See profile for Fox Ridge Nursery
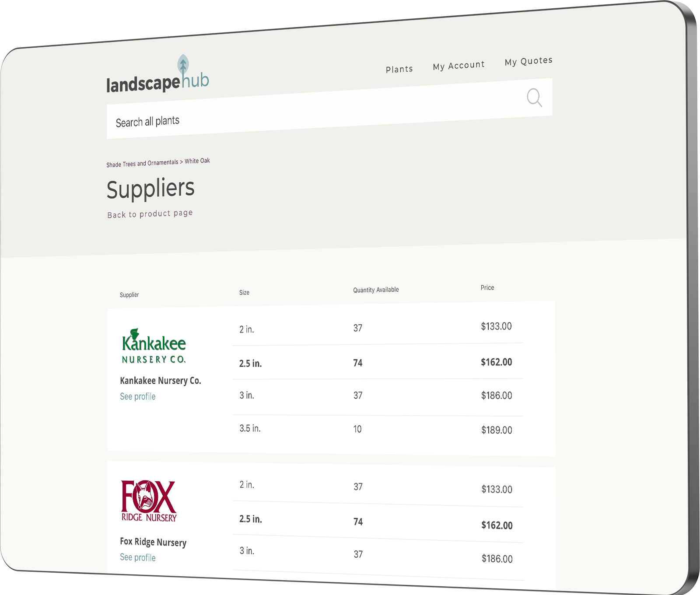The image size is (700, 595). tap(138, 557)
